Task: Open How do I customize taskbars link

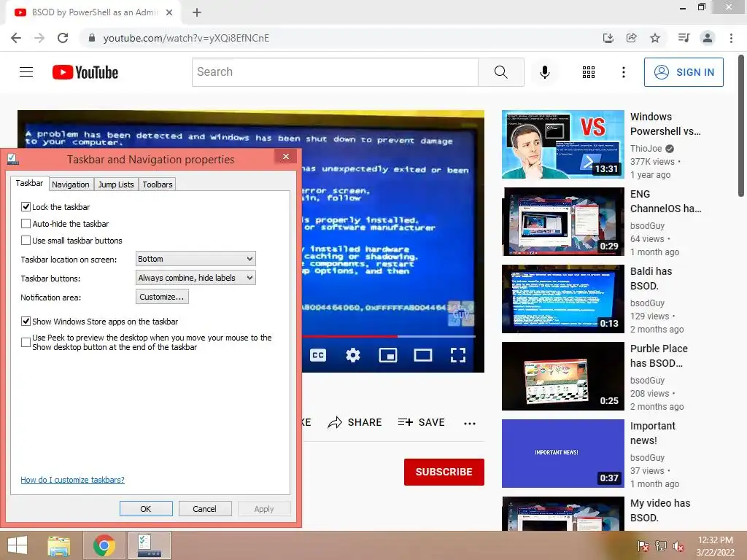Action: click(x=72, y=480)
